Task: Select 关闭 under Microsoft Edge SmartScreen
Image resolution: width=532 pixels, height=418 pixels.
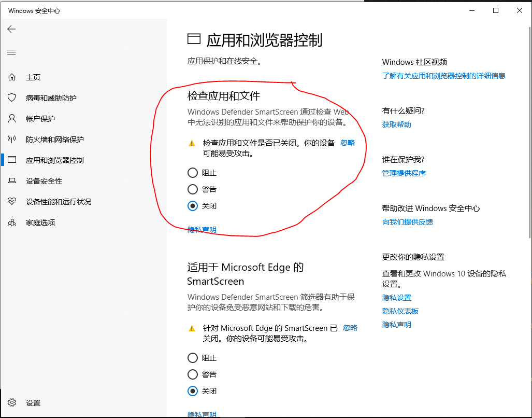Action: [193, 391]
